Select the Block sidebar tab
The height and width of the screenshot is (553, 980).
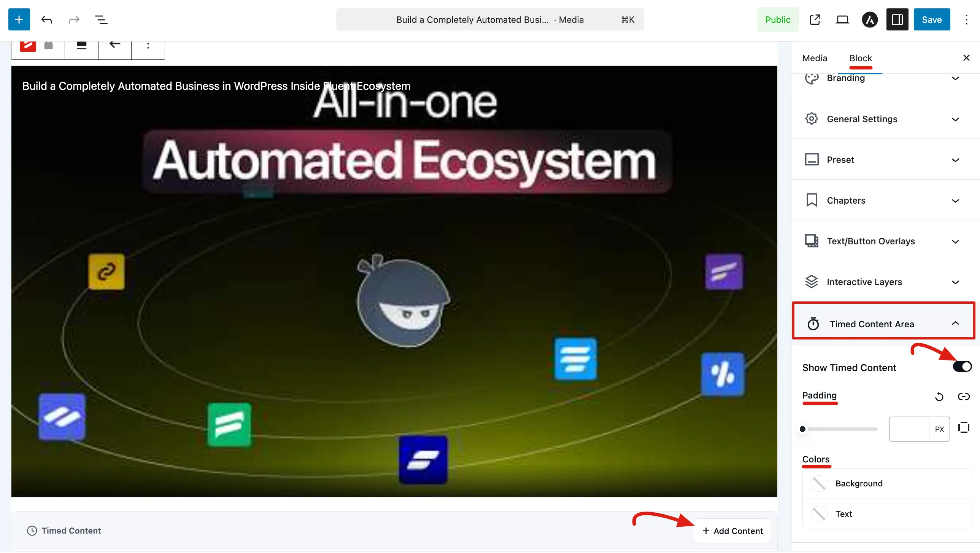pos(861,58)
